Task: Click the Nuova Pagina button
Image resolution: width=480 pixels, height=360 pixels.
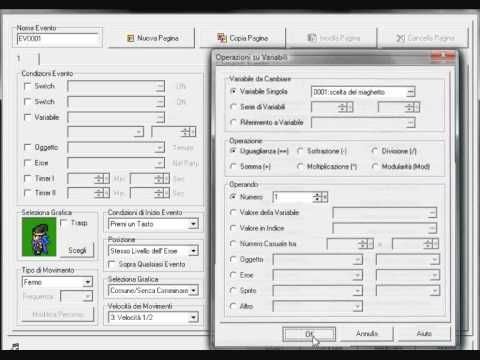Action: [x=151, y=38]
